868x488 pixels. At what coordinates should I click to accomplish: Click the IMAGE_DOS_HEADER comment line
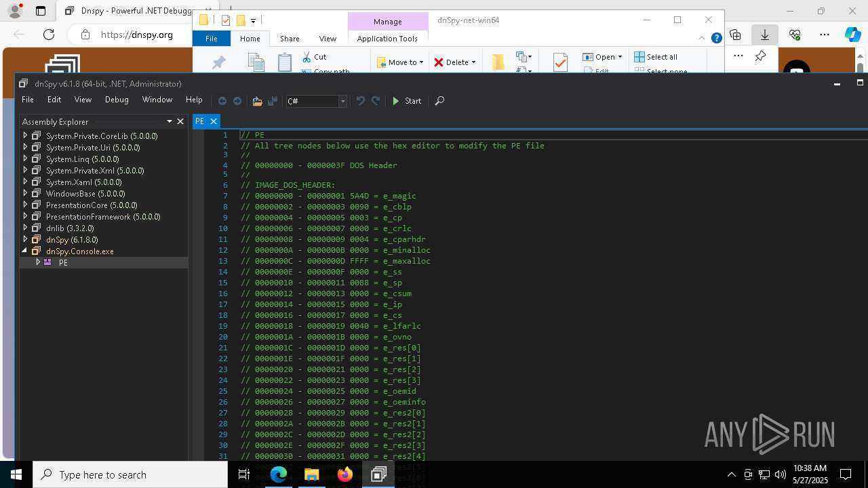288,185
